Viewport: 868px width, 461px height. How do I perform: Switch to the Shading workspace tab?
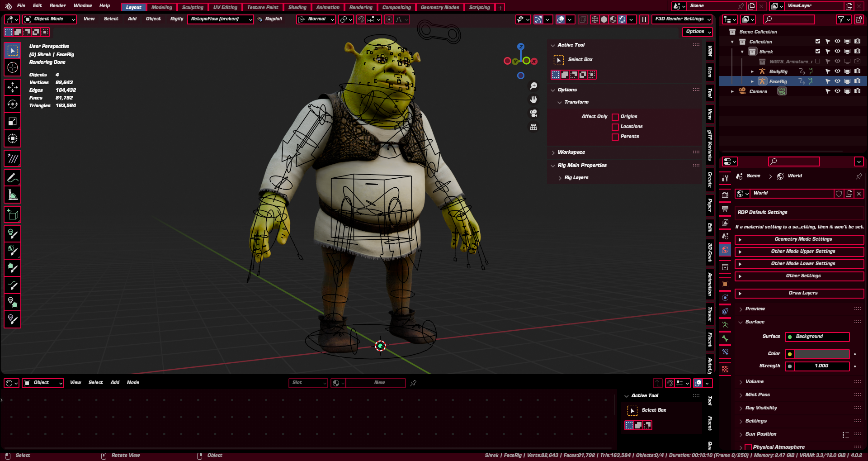pos(297,7)
